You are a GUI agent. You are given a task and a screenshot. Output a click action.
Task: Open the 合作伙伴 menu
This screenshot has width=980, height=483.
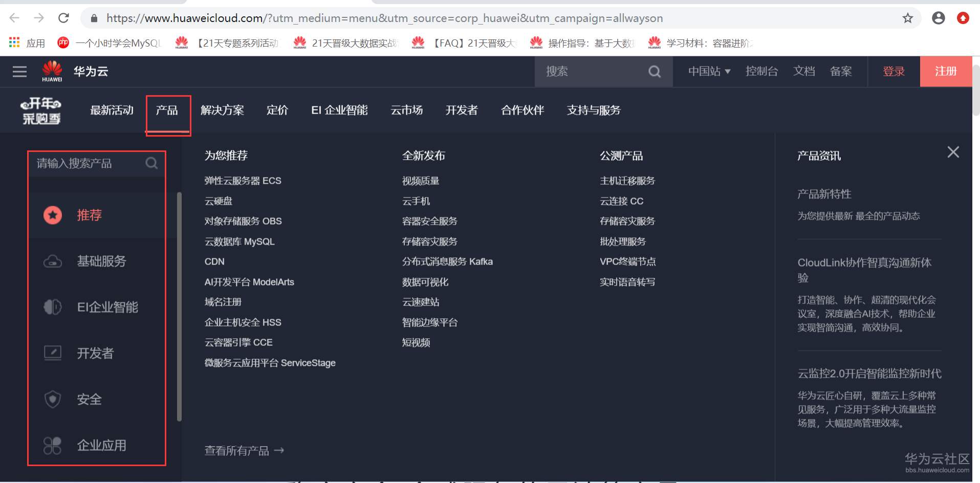[522, 111]
